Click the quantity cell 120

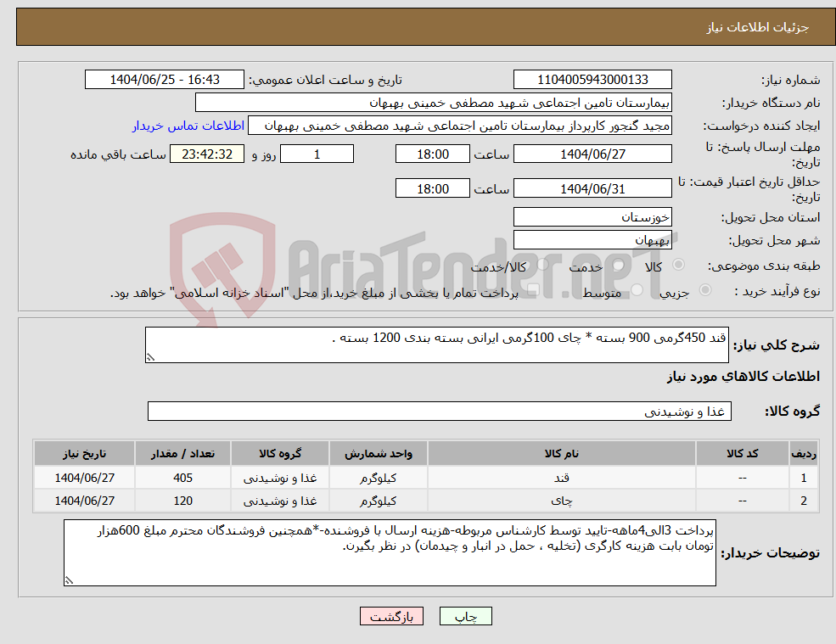click(182, 501)
